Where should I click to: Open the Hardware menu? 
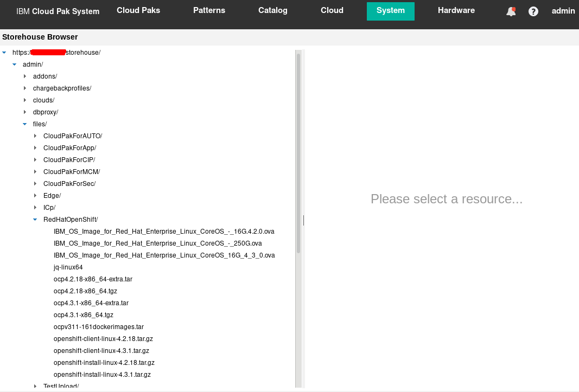(x=456, y=10)
